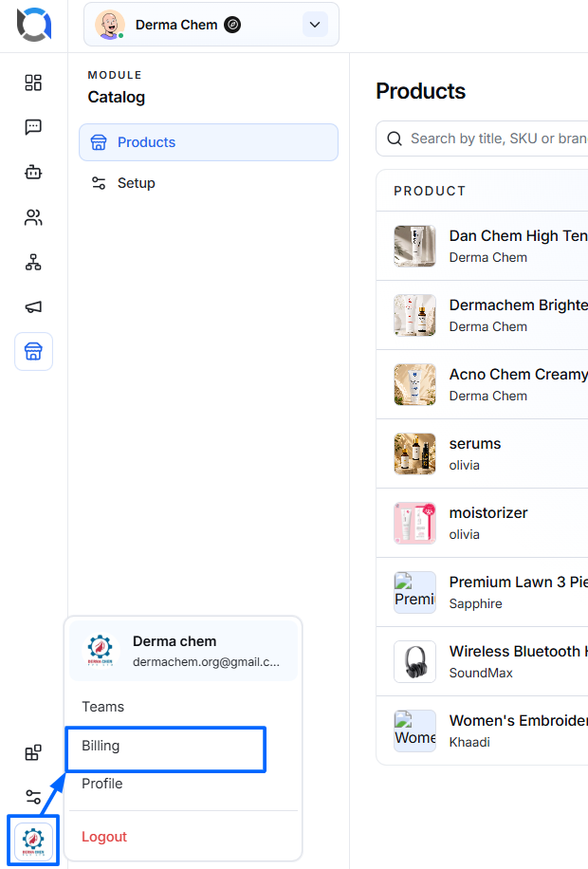Focus the product search field
Image resolution: width=588 pixels, height=869 pixels.
coord(482,139)
